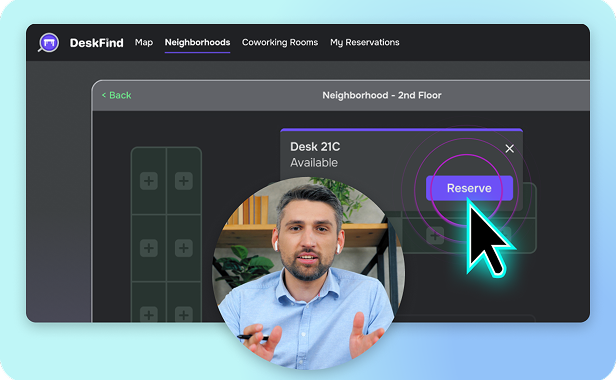The width and height of the screenshot is (616, 380).
Task: Add the bottom-right desk in the left desk block
Action: point(183,314)
